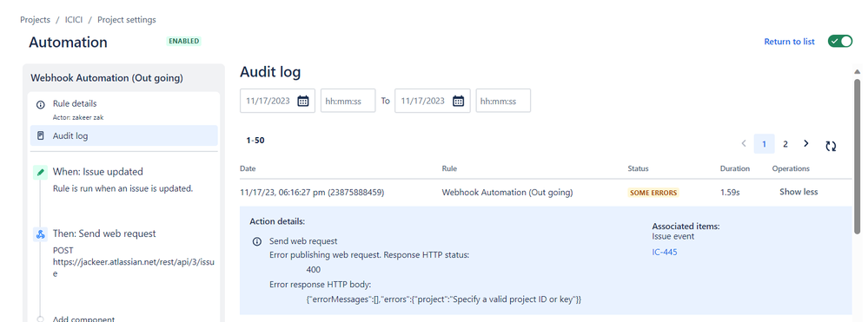
Task: Click the info icon beside Send web request
Action: pos(257,242)
